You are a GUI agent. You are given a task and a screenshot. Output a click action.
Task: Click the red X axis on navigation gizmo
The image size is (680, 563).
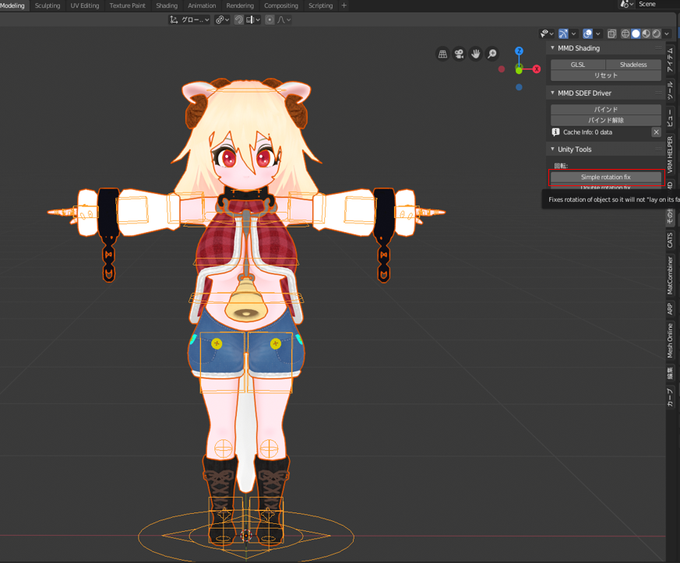click(x=537, y=69)
